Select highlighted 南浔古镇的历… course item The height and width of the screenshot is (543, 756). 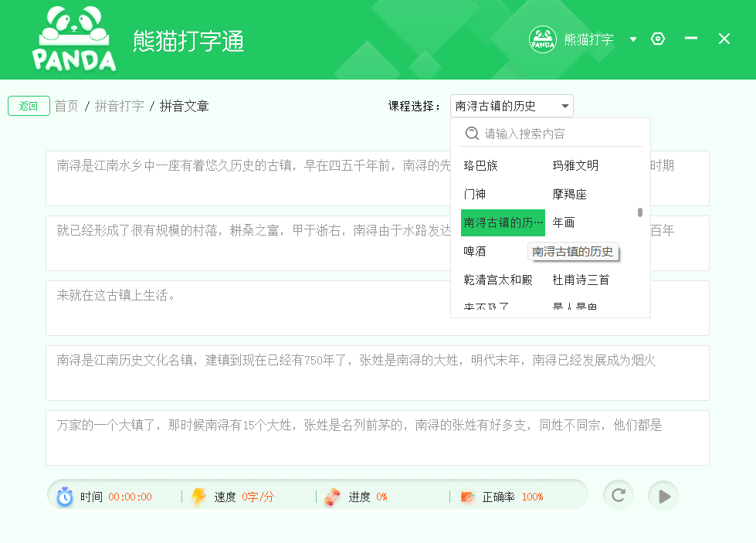click(x=503, y=222)
